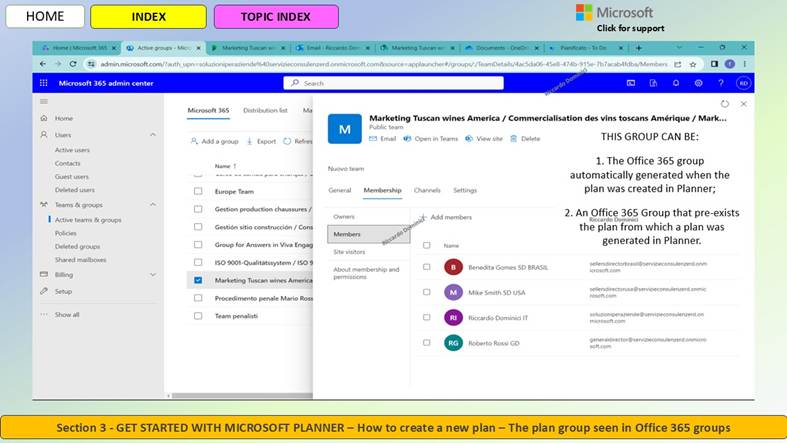Click the horizontal scrollbar under groups list

click(242, 396)
